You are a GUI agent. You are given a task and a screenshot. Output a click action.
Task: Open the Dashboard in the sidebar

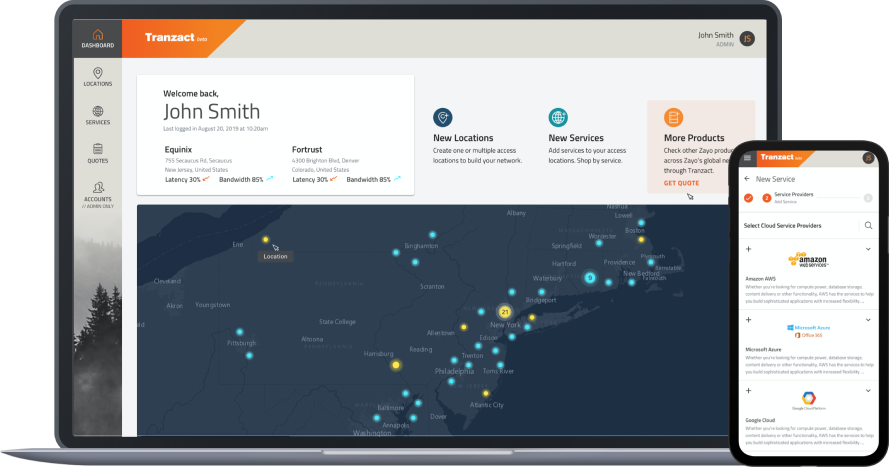(x=97, y=38)
